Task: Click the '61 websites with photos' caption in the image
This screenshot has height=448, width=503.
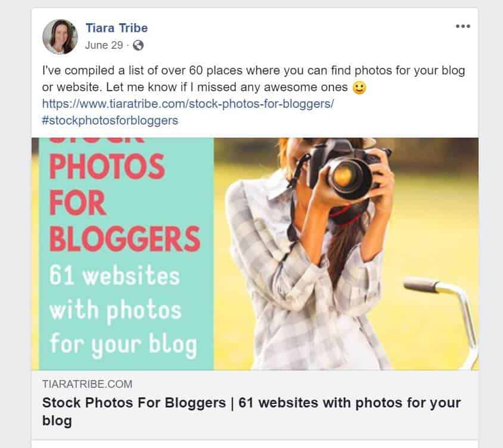Action: (115, 293)
